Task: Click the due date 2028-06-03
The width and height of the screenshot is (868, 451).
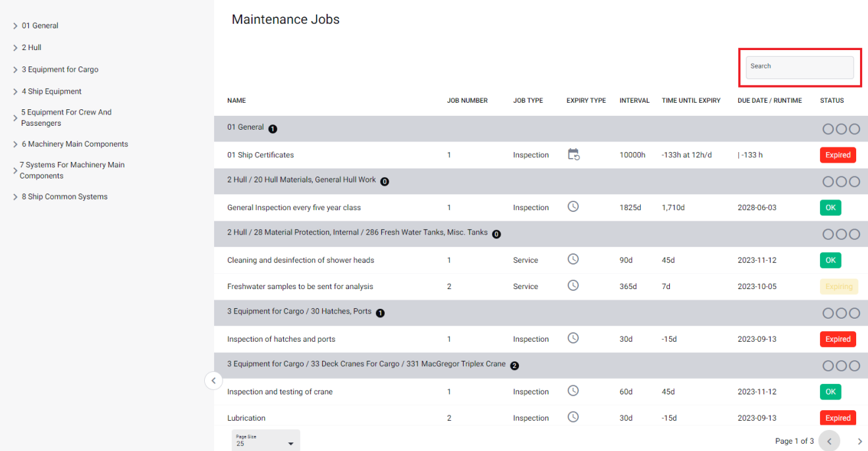Action: point(757,207)
